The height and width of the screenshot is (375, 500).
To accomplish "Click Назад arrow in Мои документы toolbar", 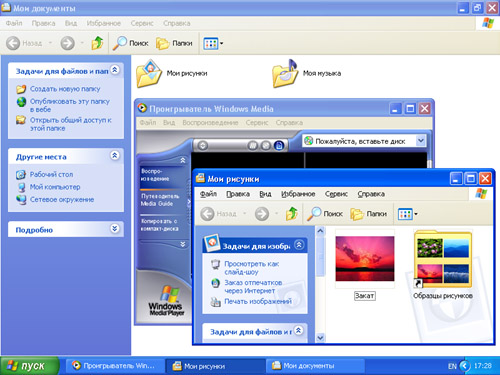I will pyautogui.click(x=13, y=43).
